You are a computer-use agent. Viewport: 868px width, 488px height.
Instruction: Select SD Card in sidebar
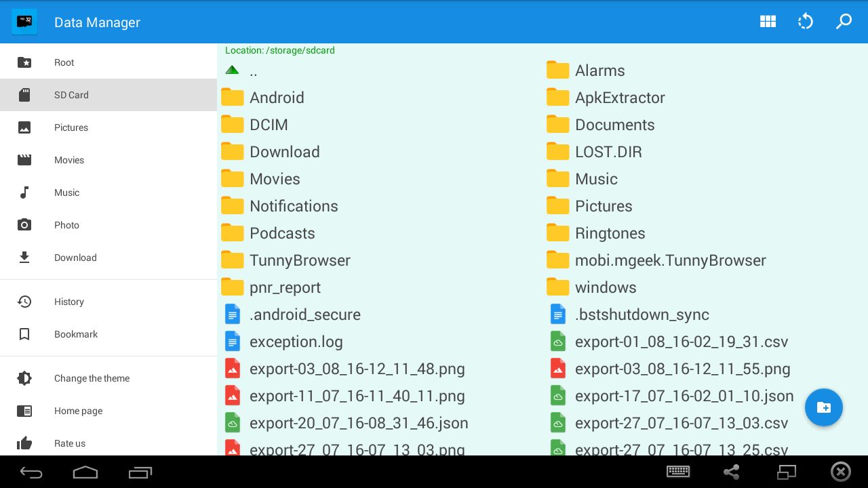pos(108,95)
